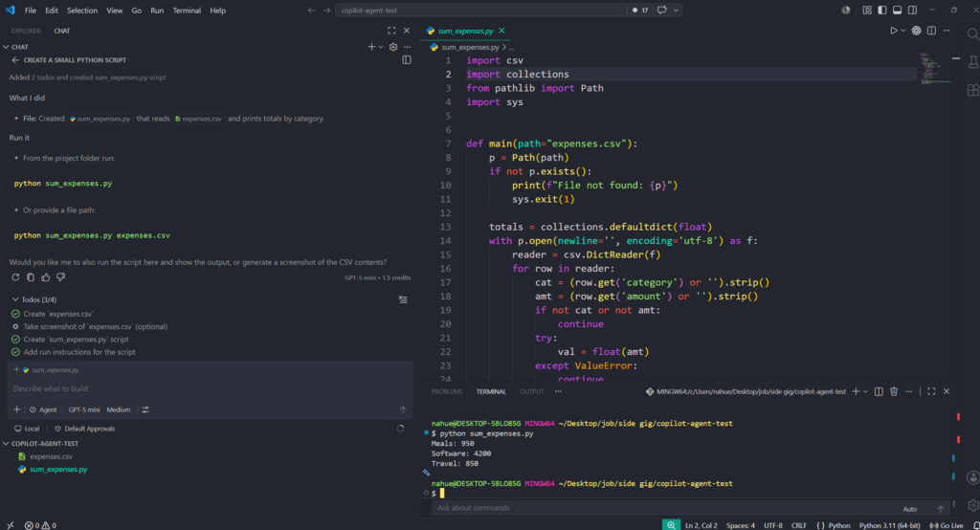The width and height of the screenshot is (980, 530).
Task: Click the code minimap in the editor
Action: tap(935, 69)
